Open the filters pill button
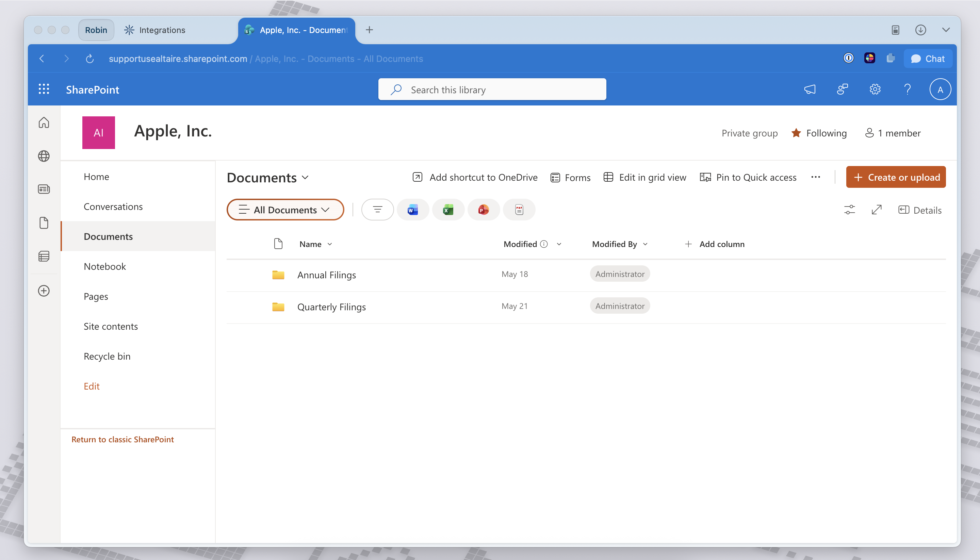The image size is (980, 560). click(x=378, y=210)
